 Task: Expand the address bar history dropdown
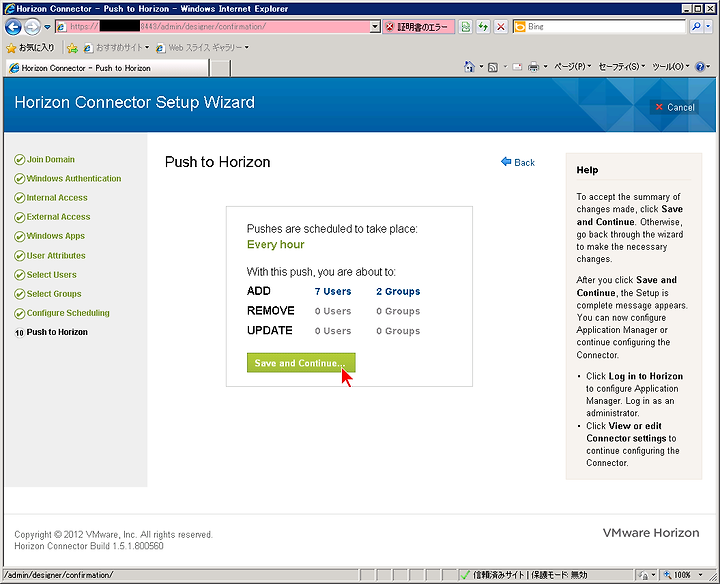375,27
